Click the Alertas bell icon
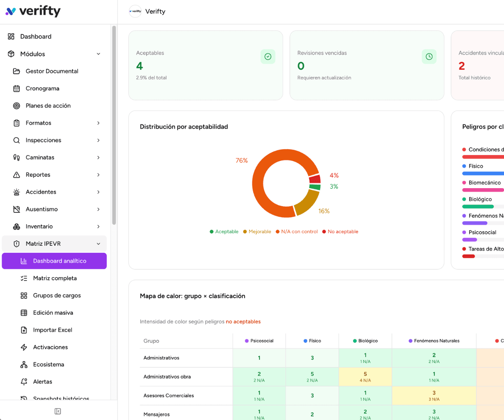Image resolution: width=504 pixels, height=420 pixels. pyautogui.click(x=24, y=381)
